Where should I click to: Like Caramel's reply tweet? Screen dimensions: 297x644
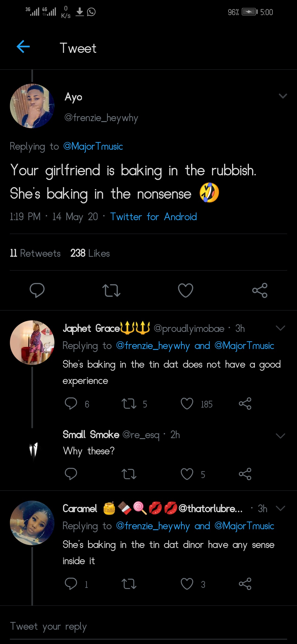[x=187, y=584]
